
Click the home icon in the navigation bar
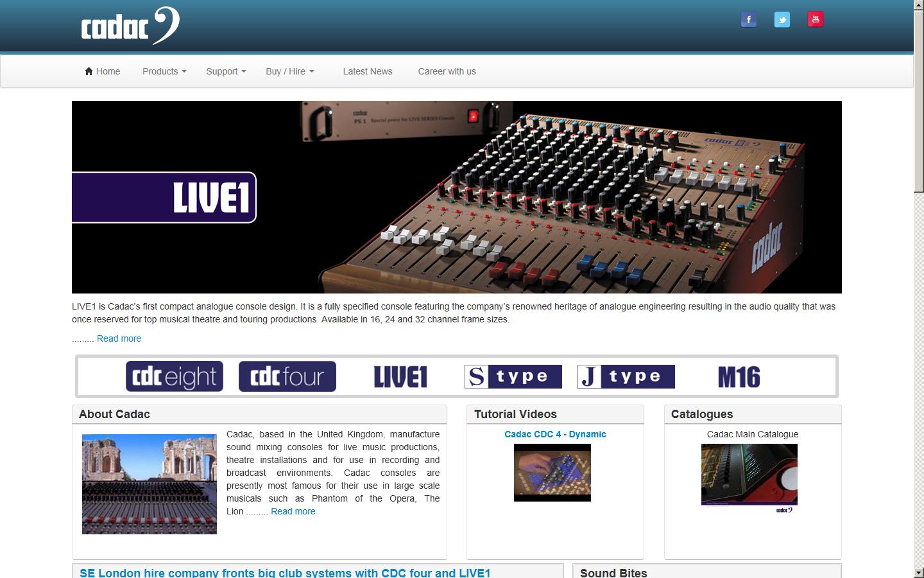(88, 71)
